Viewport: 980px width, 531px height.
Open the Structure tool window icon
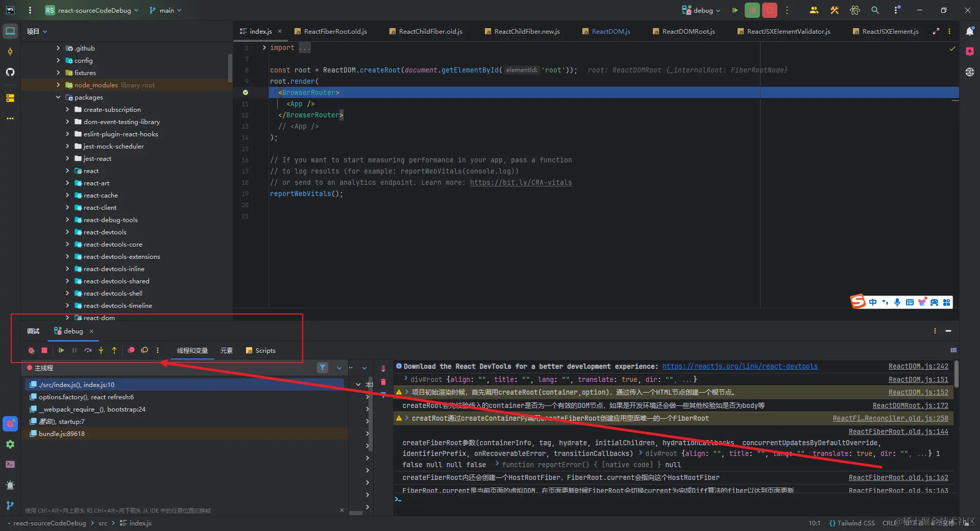click(x=10, y=98)
